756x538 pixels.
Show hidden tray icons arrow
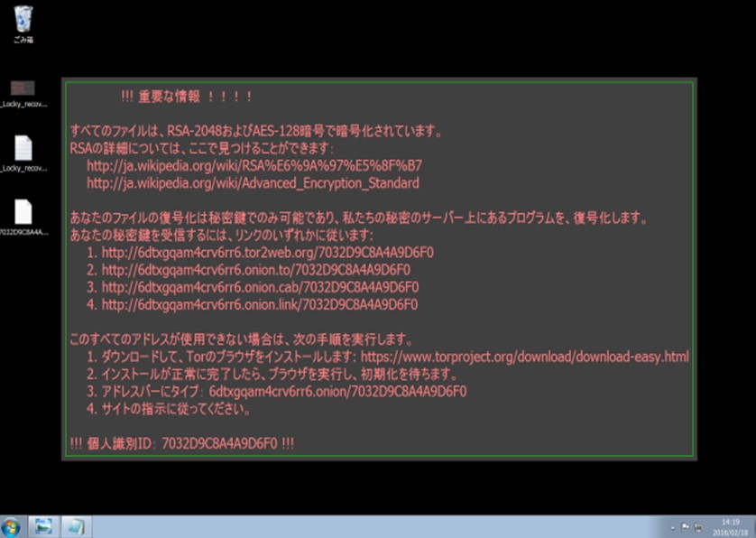(672, 528)
